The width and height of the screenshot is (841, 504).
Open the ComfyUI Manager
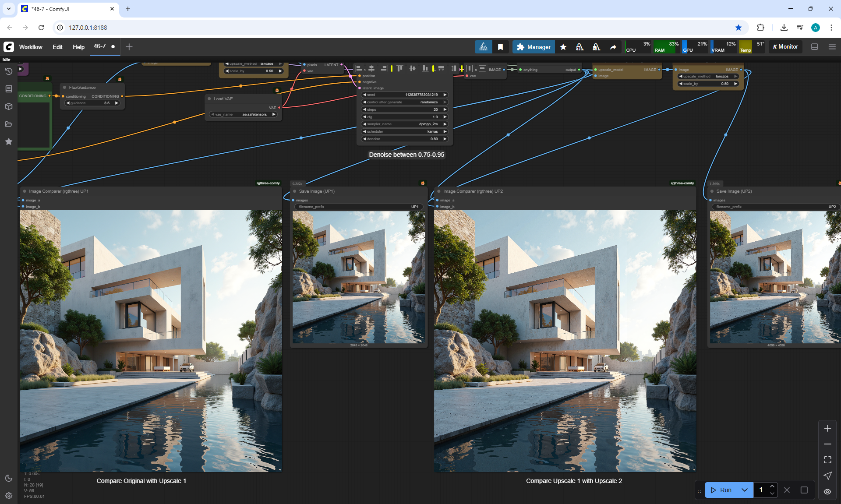click(x=534, y=47)
